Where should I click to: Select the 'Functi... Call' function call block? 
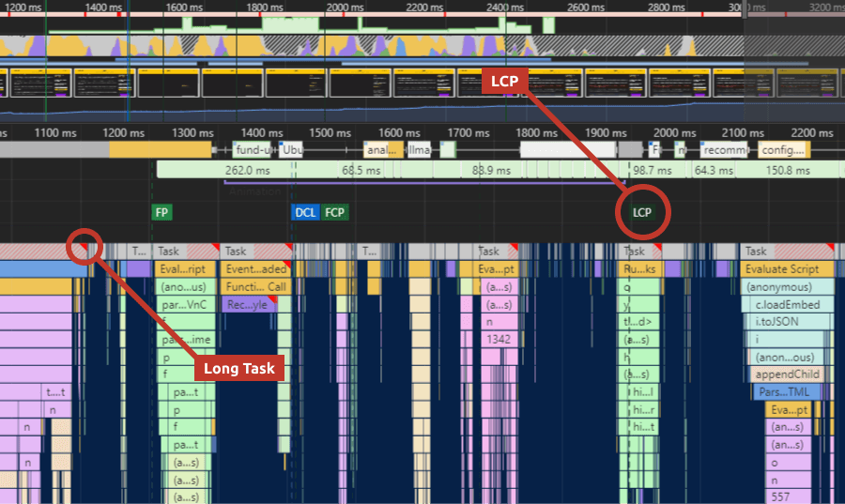[254, 287]
